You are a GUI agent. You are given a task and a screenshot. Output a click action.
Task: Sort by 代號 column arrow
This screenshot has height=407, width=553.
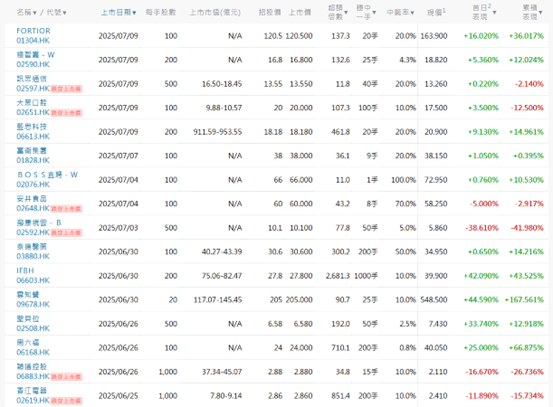click(65, 13)
